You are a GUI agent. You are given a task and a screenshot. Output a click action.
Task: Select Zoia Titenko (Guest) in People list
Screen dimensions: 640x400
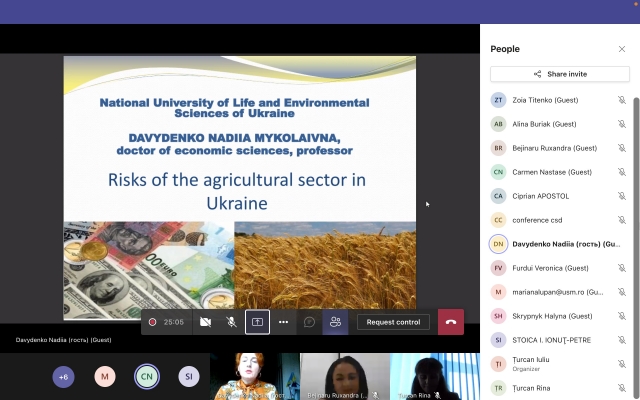(x=560, y=100)
